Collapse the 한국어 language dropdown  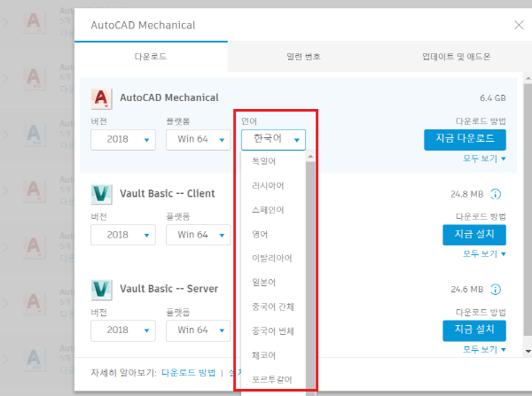(273, 139)
